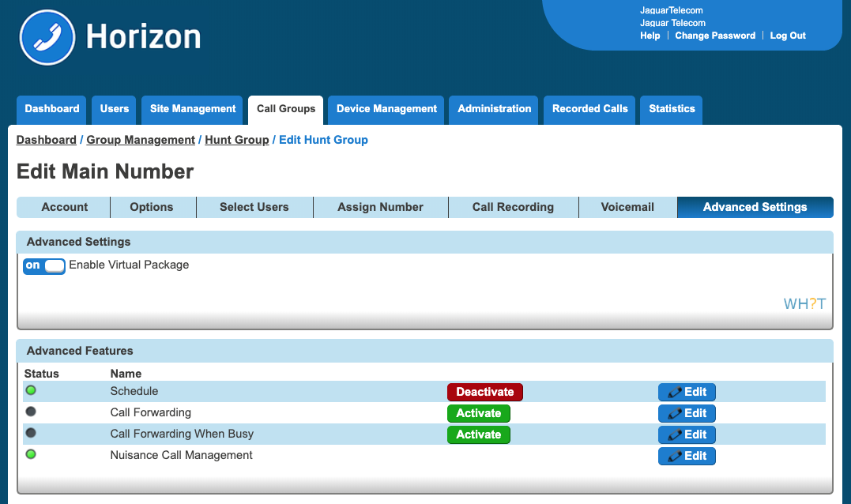The image size is (851, 504).
Task: Click the grey status dot for Call Forwarding When Busy
Action: [x=31, y=433]
